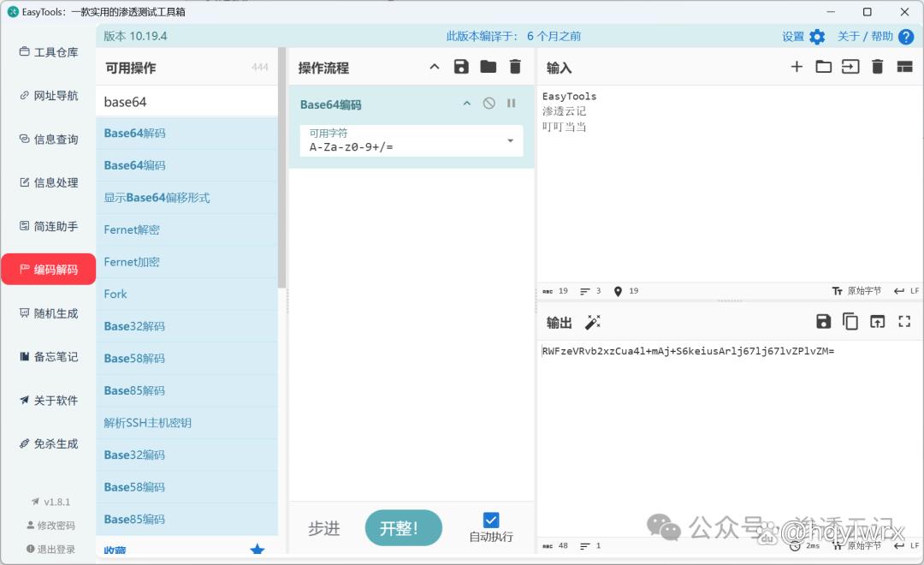
Task: Select the Fork operation
Action: pyautogui.click(x=187, y=294)
